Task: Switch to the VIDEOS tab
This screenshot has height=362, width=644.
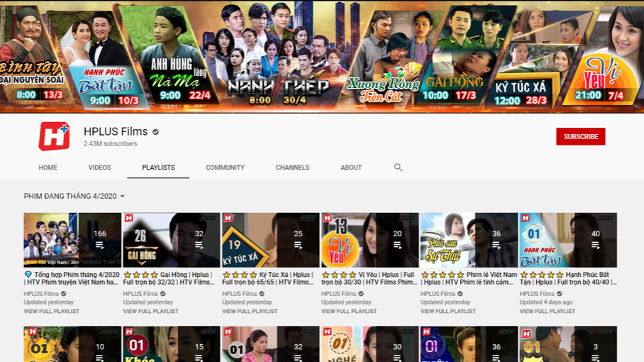Action: tap(99, 168)
